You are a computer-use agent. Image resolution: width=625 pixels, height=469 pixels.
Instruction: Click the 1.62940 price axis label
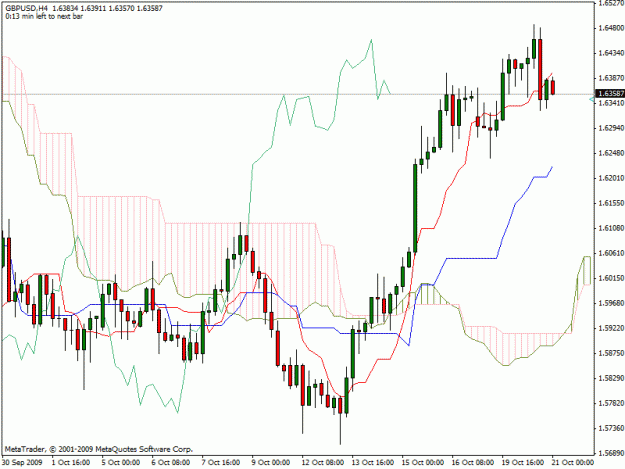(611, 128)
